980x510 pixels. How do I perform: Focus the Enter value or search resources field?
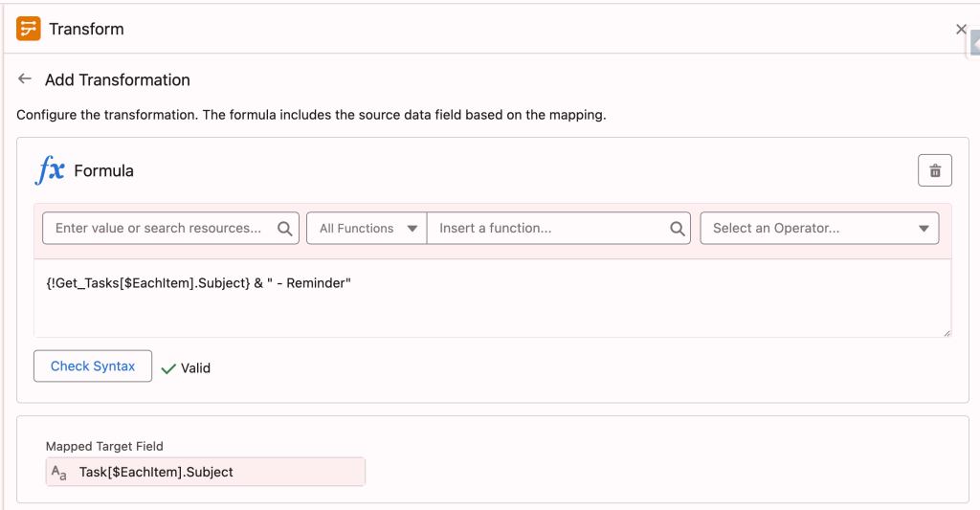pos(159,229)
